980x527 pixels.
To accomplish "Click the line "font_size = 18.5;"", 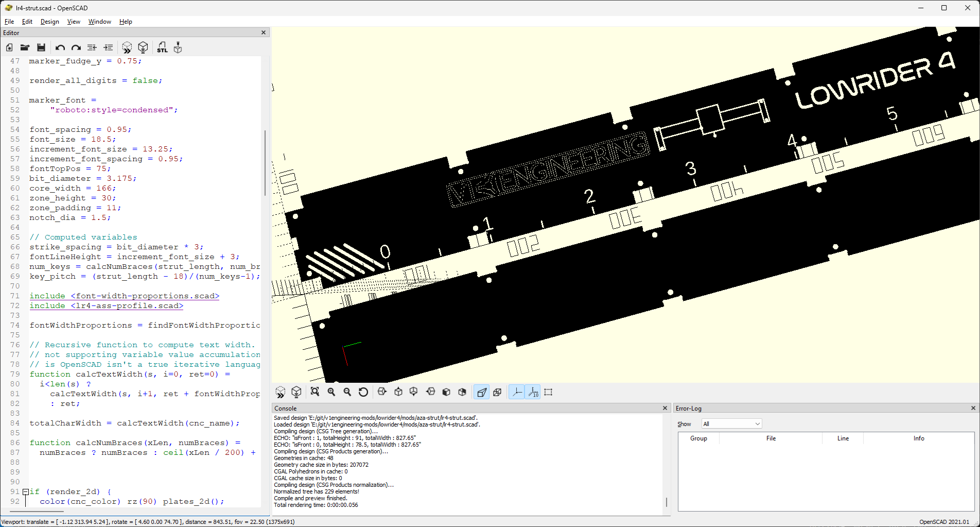I will pos(73,140).
